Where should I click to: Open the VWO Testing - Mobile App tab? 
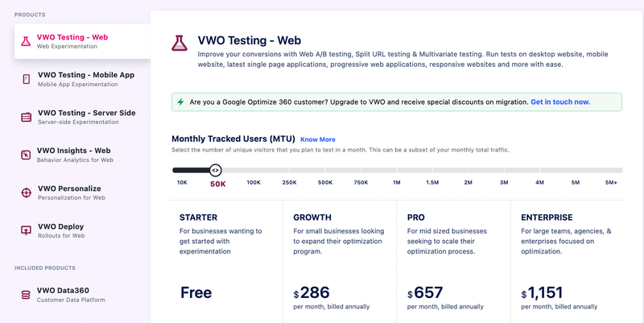coord(85,75)
